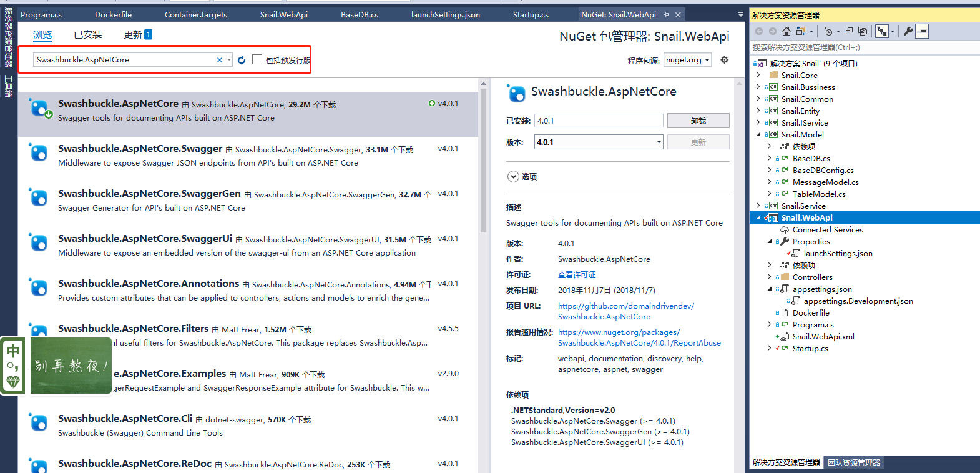
Task: Switch to Team Explorer bottom tab
Action: point(854,463)
